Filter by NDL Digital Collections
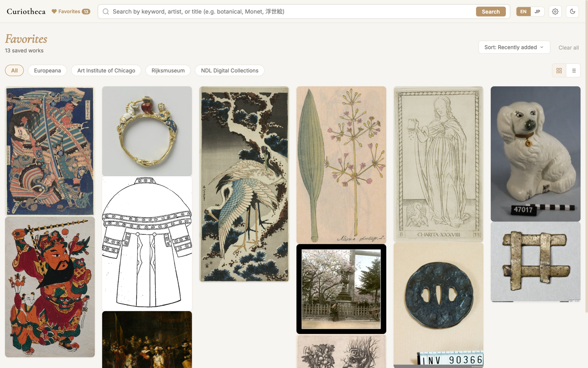Image resolution: width=588 pixels, height=368 pixels. tap(229, 70)
